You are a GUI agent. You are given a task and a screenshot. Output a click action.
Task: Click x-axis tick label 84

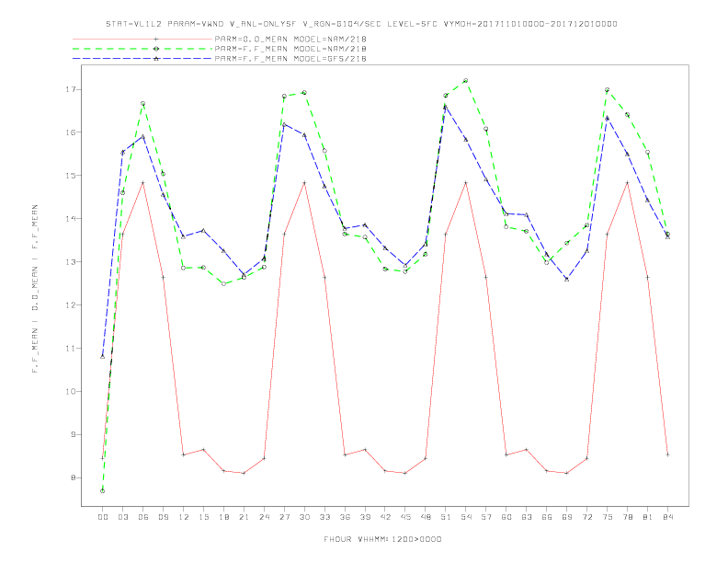point(667,517)
